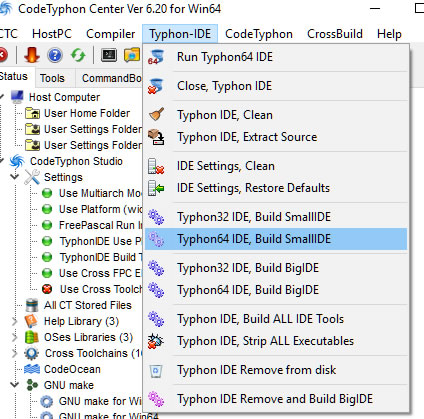The image size is (424, 419).
Task: Click the broom icon beside Typhon IDE, Clean
Action: point(156,115)
